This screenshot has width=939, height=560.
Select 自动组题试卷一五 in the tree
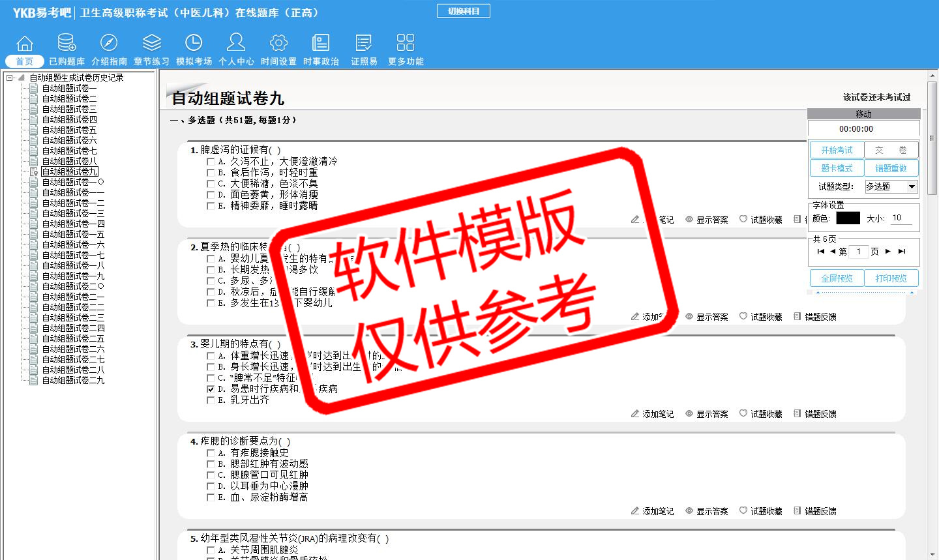[x=73, y=234]
